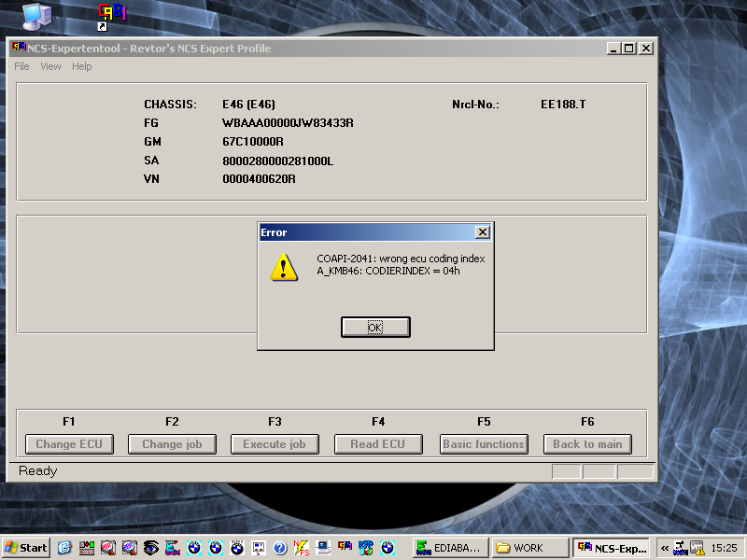Launch the NFS lightning bolt icon

coord(302,548)
